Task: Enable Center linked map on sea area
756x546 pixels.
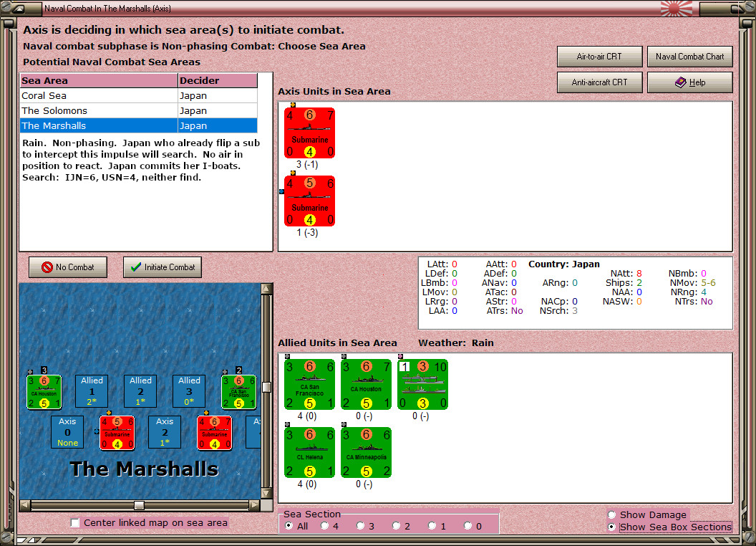Action: pyautogui.click(x=74, y=523)
